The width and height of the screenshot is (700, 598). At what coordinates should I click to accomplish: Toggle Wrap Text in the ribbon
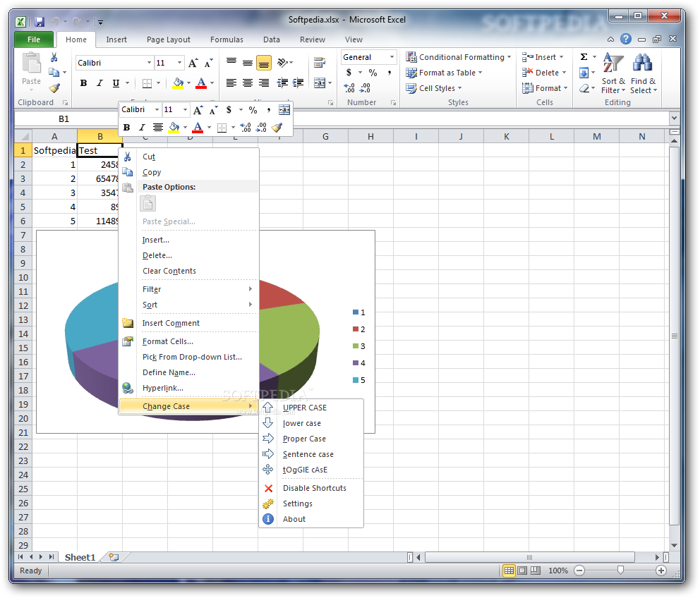(x=319, y=63)
